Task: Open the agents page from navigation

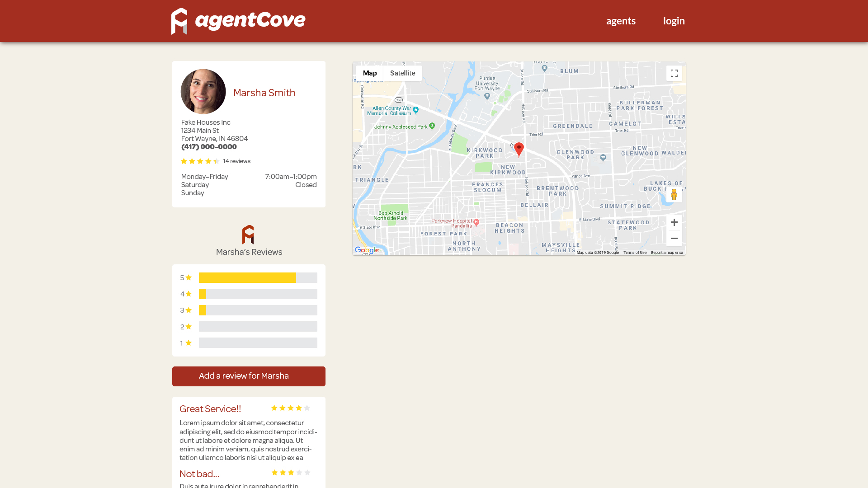Action: click(621, 21)
